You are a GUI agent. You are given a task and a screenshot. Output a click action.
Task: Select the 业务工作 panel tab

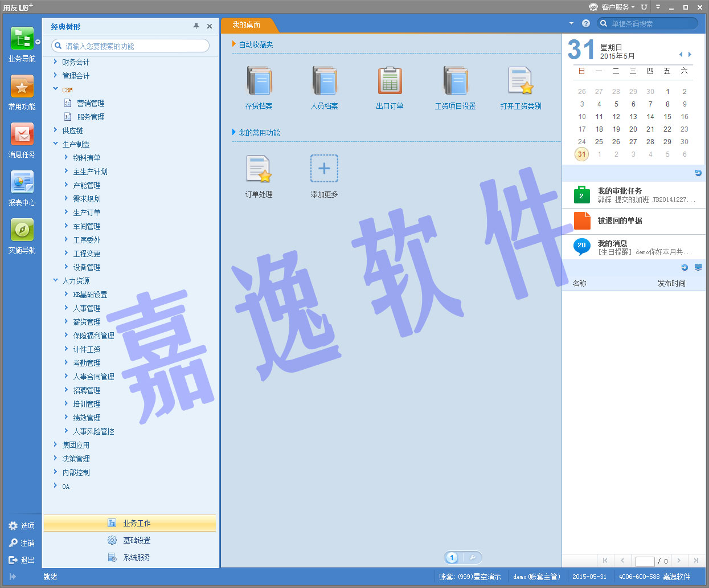pyautogui.click(x=130, y=523)
